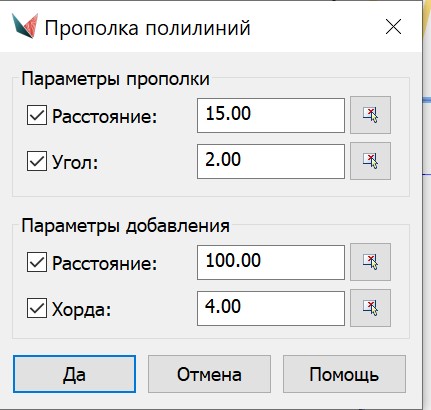The width and height of the screenshot is (431, 410).
Task: Click the 15.00 distance field
Action: click(x=271, y=115)
